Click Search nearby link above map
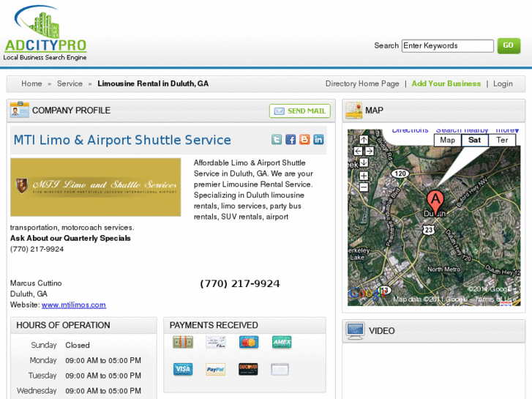 pyautogui.click(x=462, y=130)
